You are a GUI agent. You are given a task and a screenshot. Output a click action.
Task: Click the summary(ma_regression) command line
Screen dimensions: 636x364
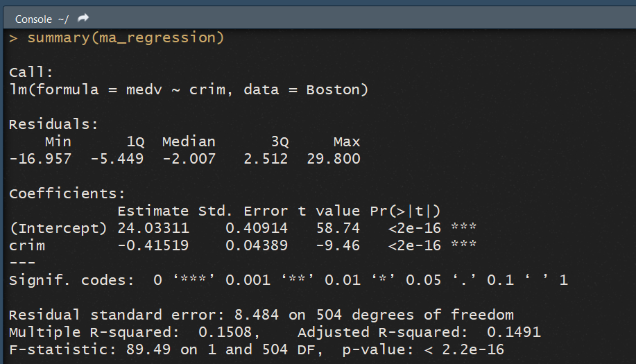point(126,38)
